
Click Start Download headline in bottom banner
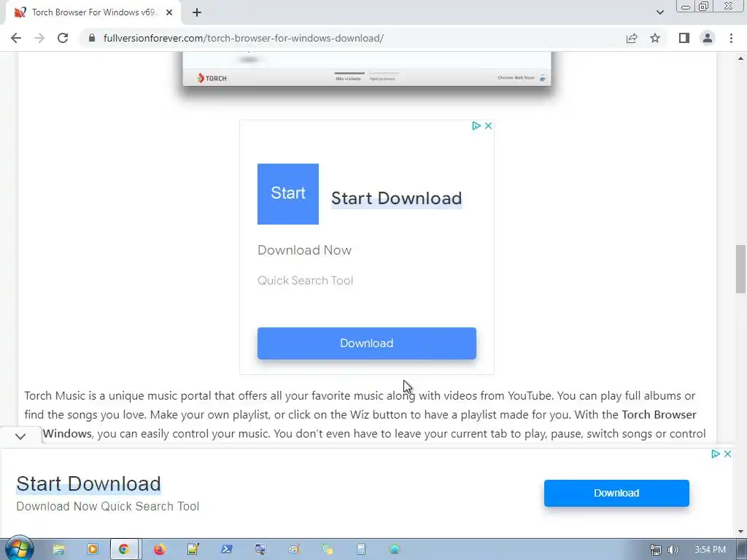pyautogui.click(x=88, y=484)
